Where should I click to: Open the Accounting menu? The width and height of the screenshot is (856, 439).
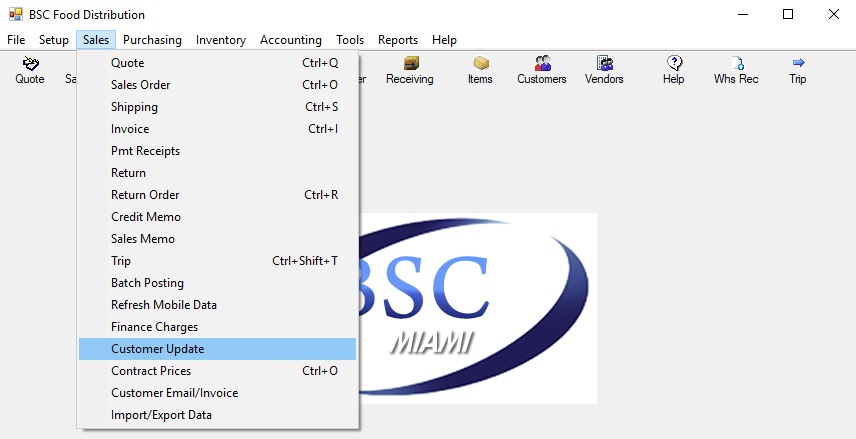(x=290, y=40)
